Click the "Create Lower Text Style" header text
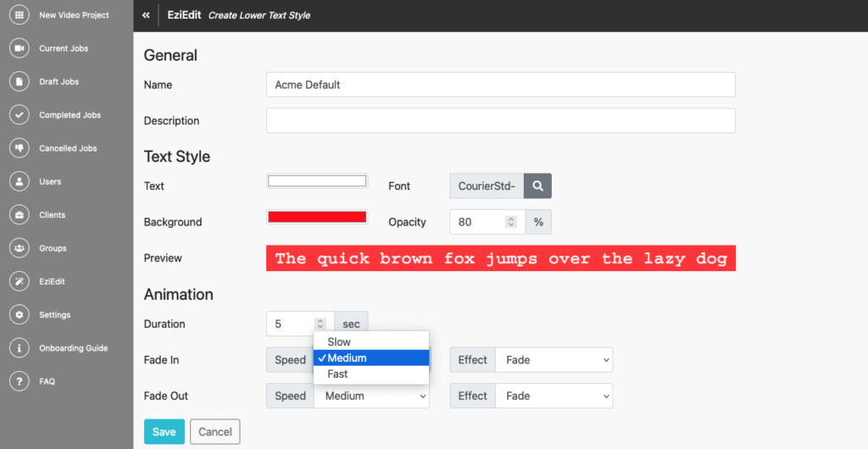This screenshot has width=868, height=449. pos(259,15)
